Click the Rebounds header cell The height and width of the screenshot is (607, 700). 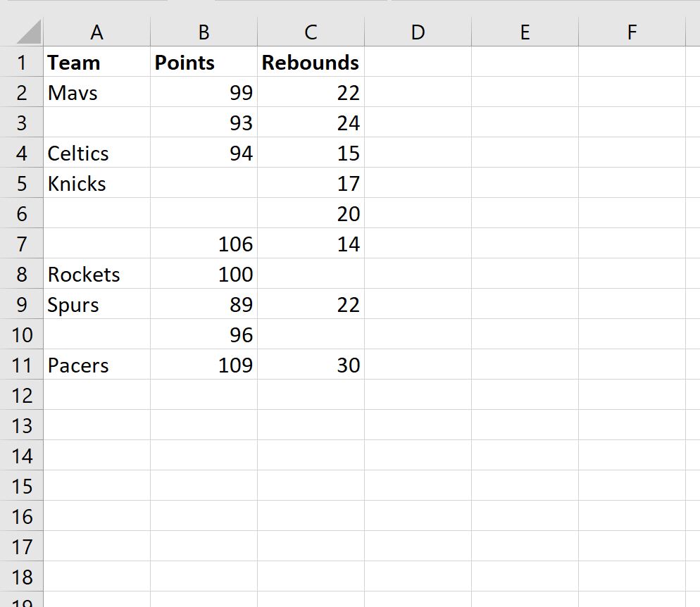311,63
